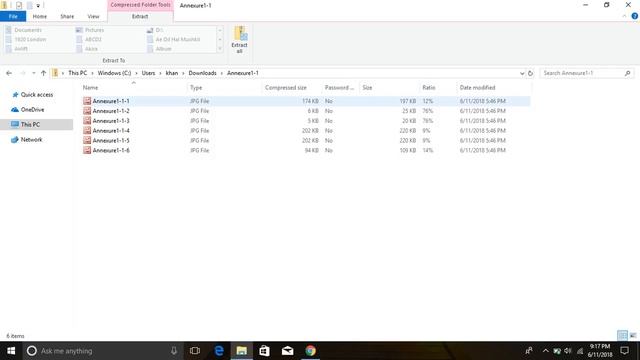Select OneDrive in the navigation pane
This screenshot has height=360, width=640.
coord(32,110)
